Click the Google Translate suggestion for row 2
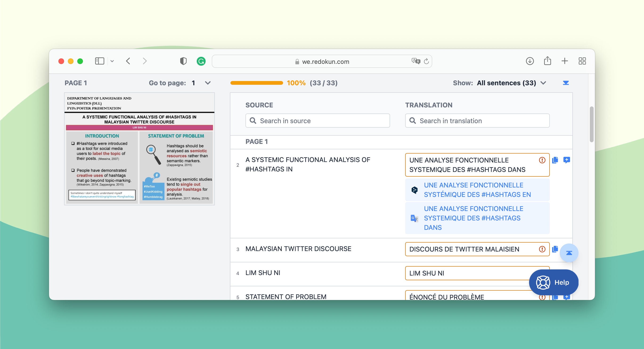This screenshot has height=349, width=644. [x=473, y=218]
